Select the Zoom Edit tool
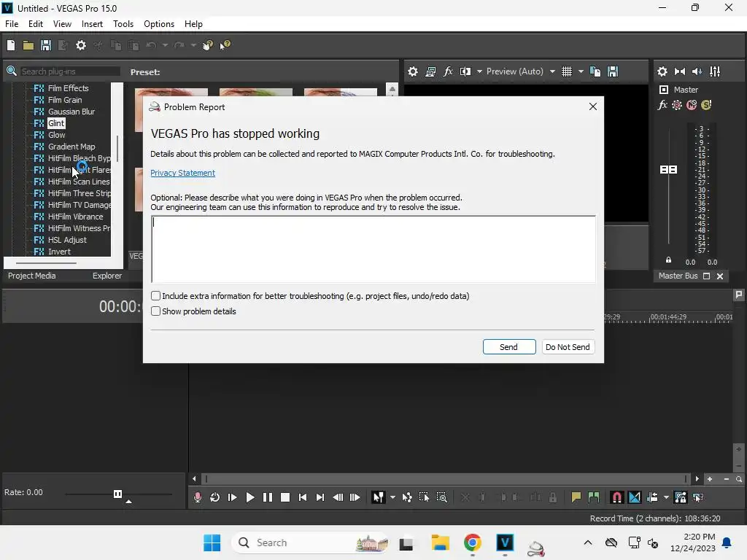The height and width of the screenshot is (560, 747). [441, 497]
